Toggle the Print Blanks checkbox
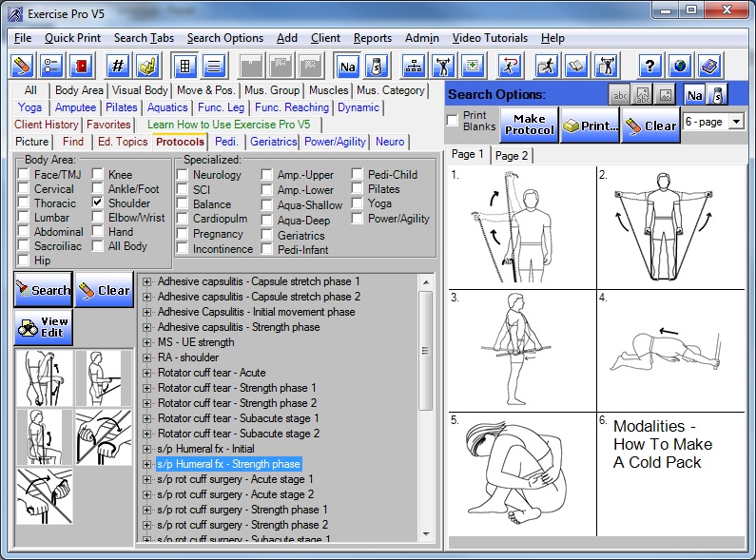 [x=453, y=121]
